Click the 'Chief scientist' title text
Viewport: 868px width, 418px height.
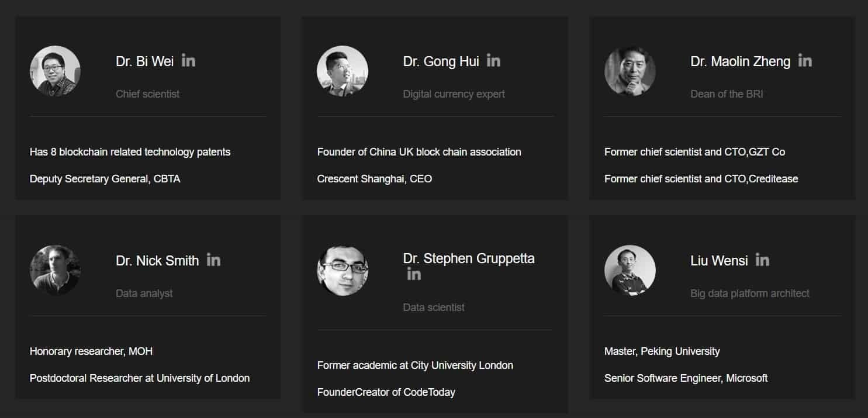(147, 94)
